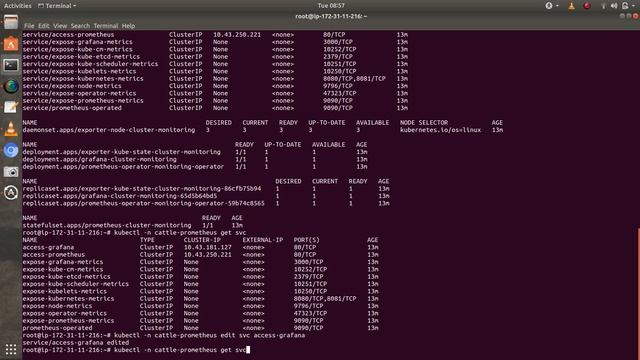Click replicaset.apps/grafana-cluster-monitoring-65d5b64bd5 text
Screen dimensions: 640x360
pos(120,196)
